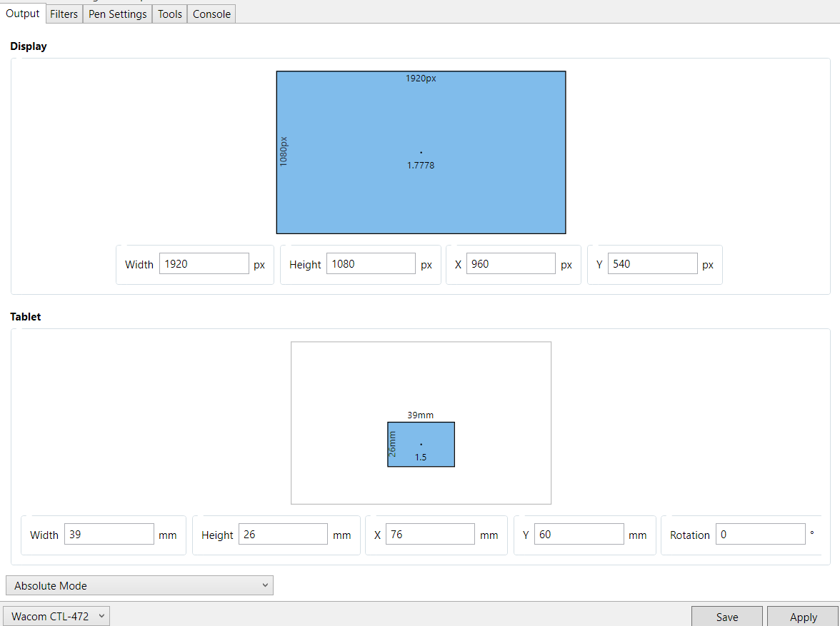Click the Tablet Height input field

pyautogui.click(x=283, y=535)
